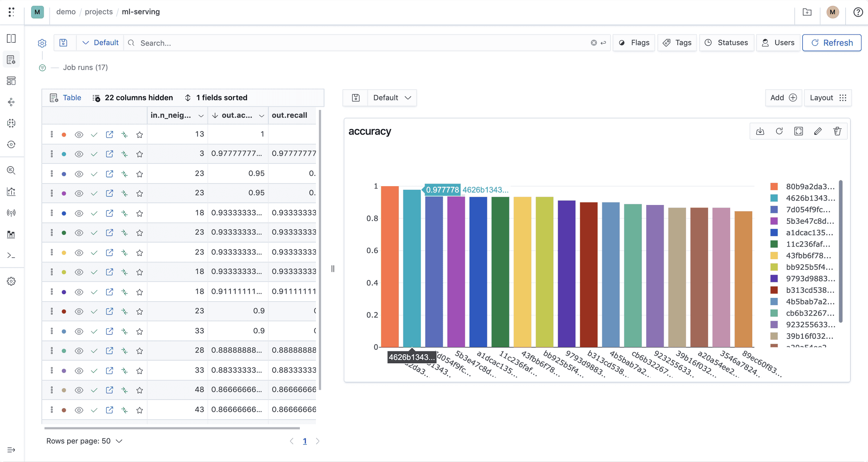868x462 pixels.
Task: Open the Default view dropdown above the chart
Action: pos(392,98)
